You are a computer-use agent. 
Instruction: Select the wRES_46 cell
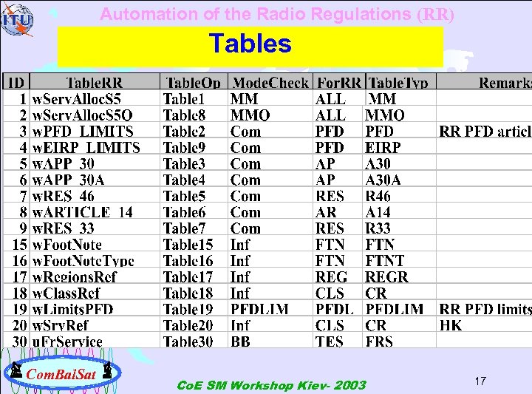pos(95,196)
